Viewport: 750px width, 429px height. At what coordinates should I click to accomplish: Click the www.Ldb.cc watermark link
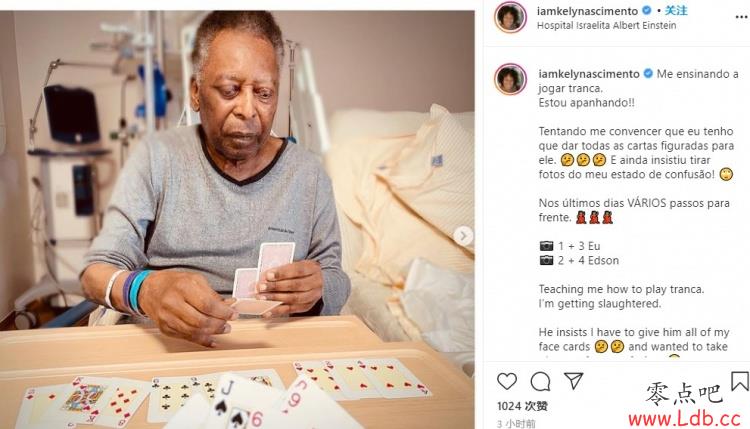[684, 419]
